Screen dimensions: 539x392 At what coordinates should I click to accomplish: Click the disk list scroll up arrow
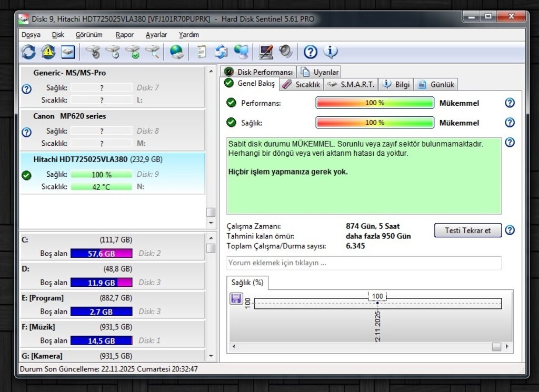pyautogui.click(x=211, y=71)
